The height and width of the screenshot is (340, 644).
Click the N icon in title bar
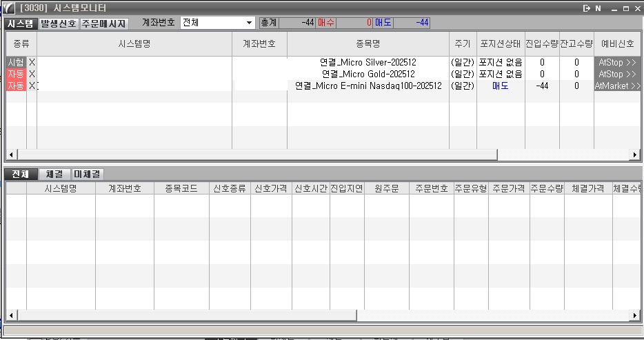click(x=597, y=8)
